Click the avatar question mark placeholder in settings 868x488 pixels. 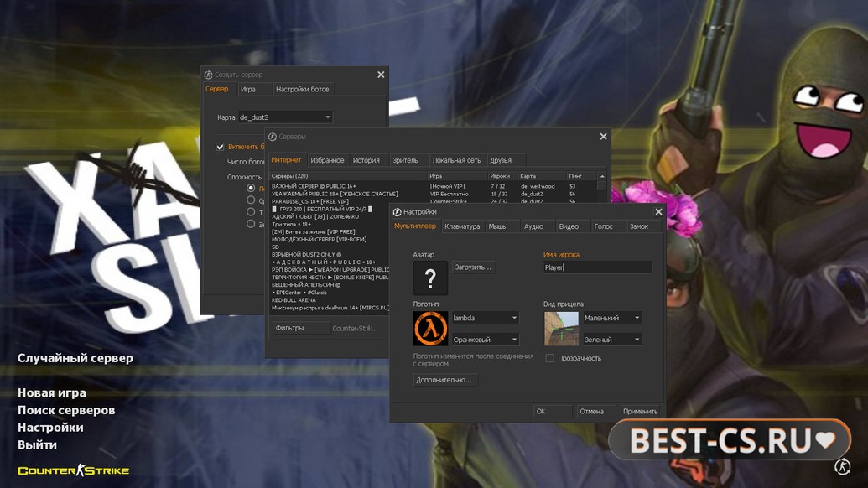(430, 278)
